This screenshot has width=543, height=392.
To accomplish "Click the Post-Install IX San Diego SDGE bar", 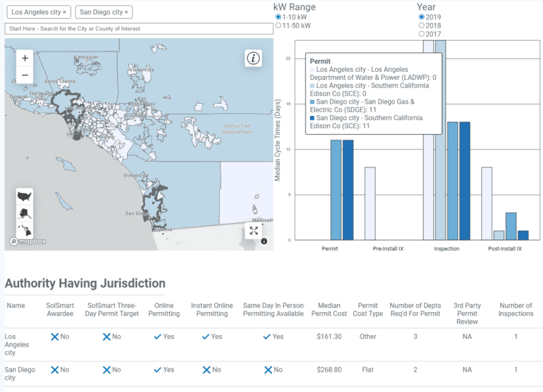I will [511, 227].
